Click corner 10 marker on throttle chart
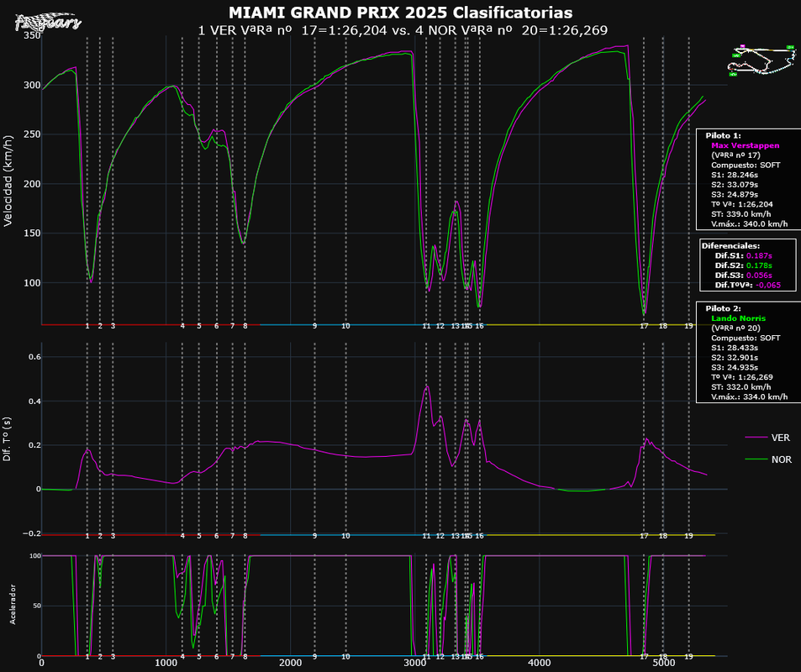 345,657
